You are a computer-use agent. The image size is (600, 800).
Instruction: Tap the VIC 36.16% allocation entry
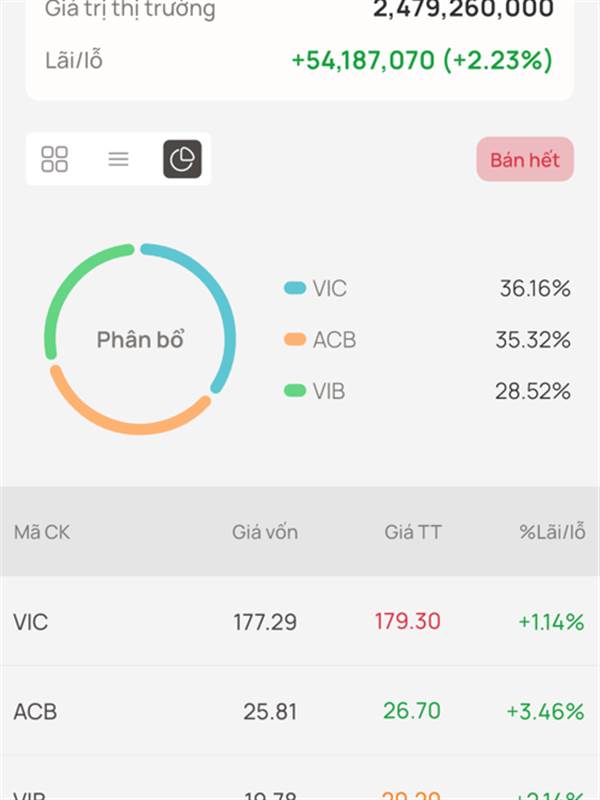click(427, 288)
